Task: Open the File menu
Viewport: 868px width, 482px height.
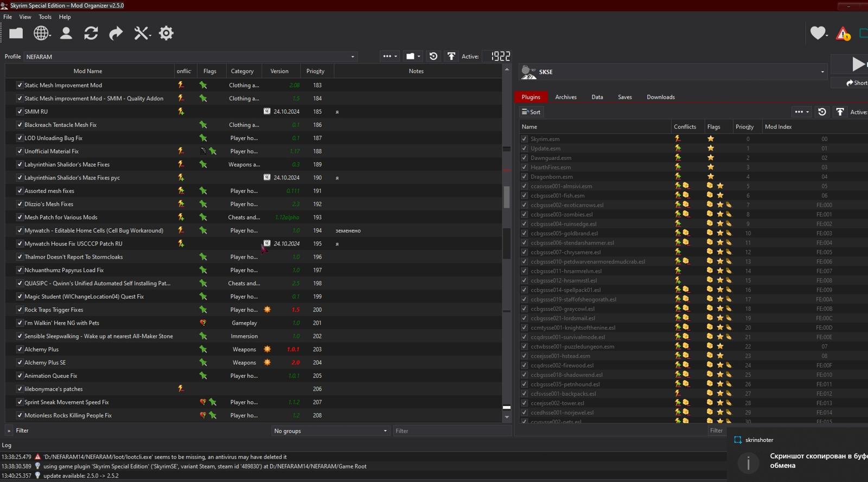Action: tap(8, 17)
